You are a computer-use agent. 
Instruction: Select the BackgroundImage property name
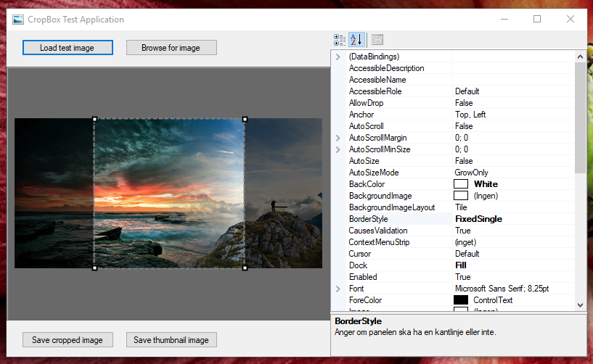pyautogui.click(x=380, y=196)
